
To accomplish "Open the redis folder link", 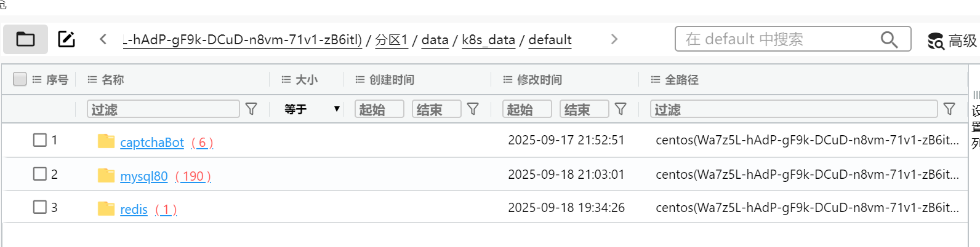I will 134,210.
